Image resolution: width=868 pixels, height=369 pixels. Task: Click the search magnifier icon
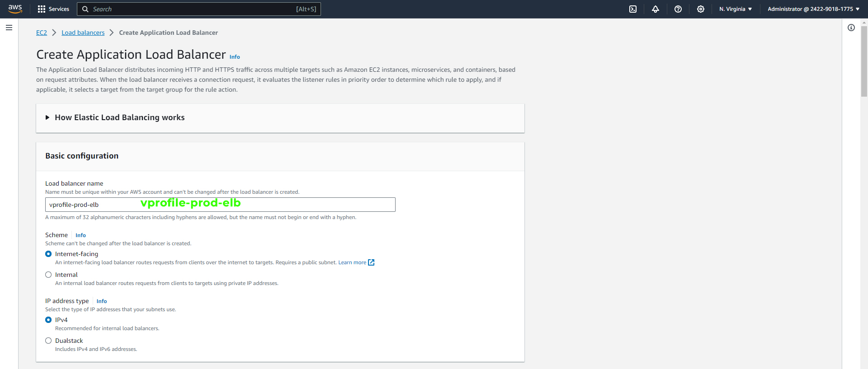(x=85, y=9)
